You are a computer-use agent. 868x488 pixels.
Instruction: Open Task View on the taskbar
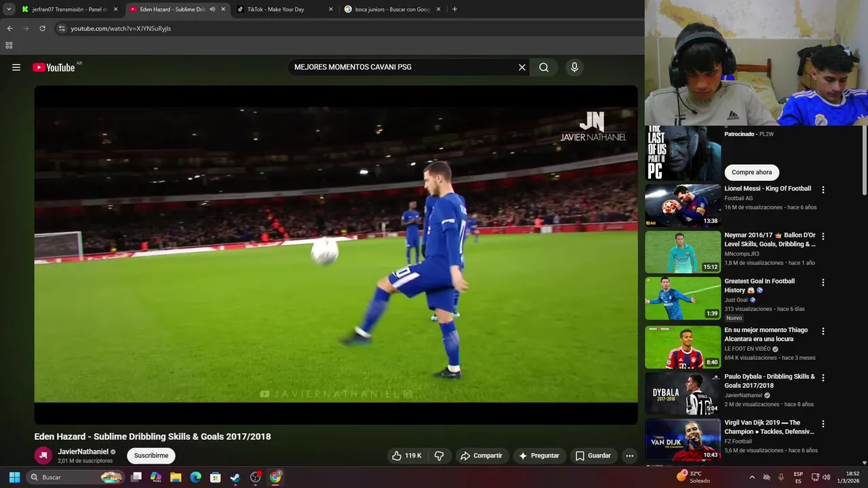[136, 477]
